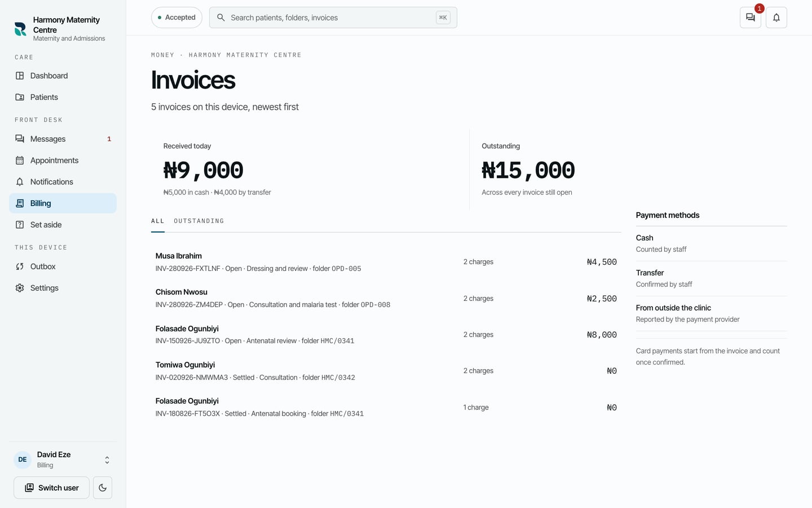
Task: Go to Patients in the sidebar
Action: (63, 97)
